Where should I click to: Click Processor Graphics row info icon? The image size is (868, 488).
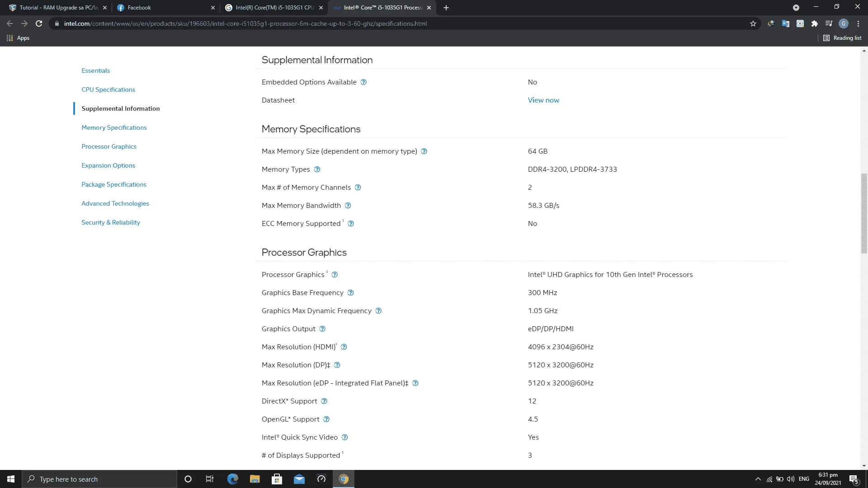pyautogui.click(x=335, y=275)
